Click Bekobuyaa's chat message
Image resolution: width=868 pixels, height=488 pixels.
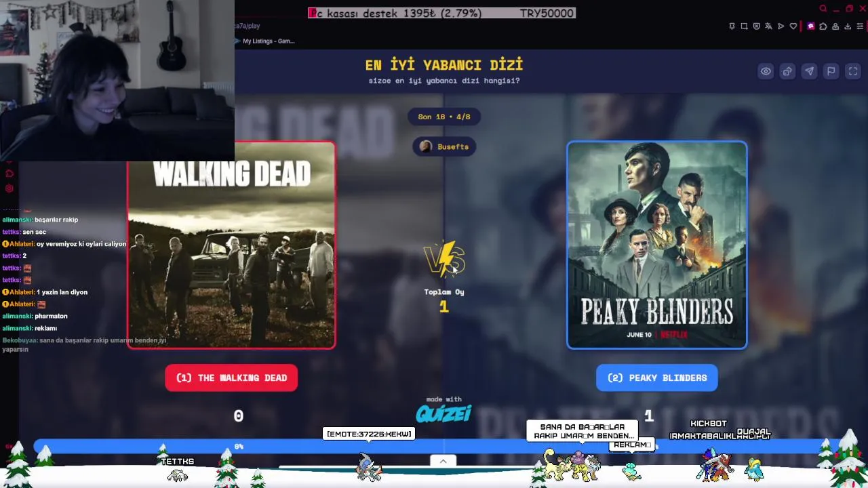coord(84,344)
